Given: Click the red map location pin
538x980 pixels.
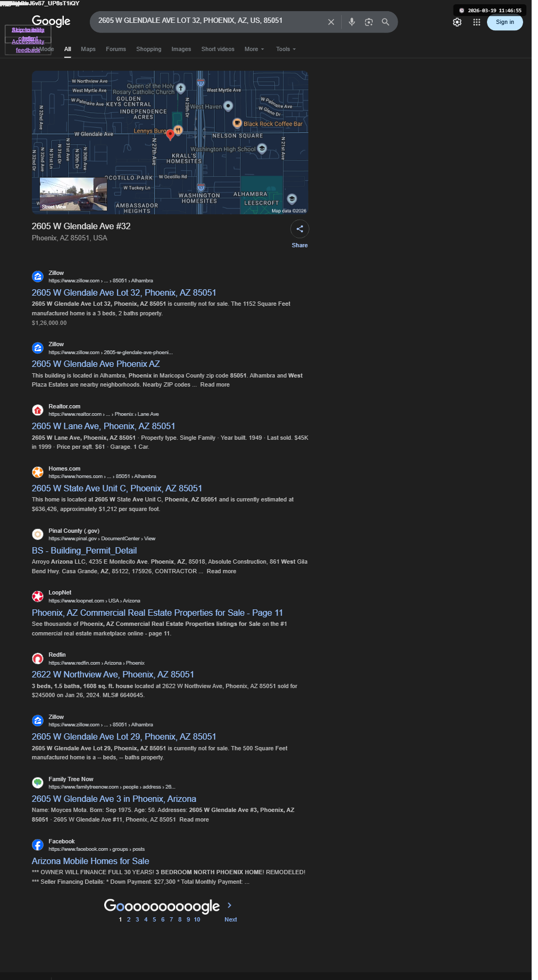Looking at the screenshot, I should click(170, 135).
